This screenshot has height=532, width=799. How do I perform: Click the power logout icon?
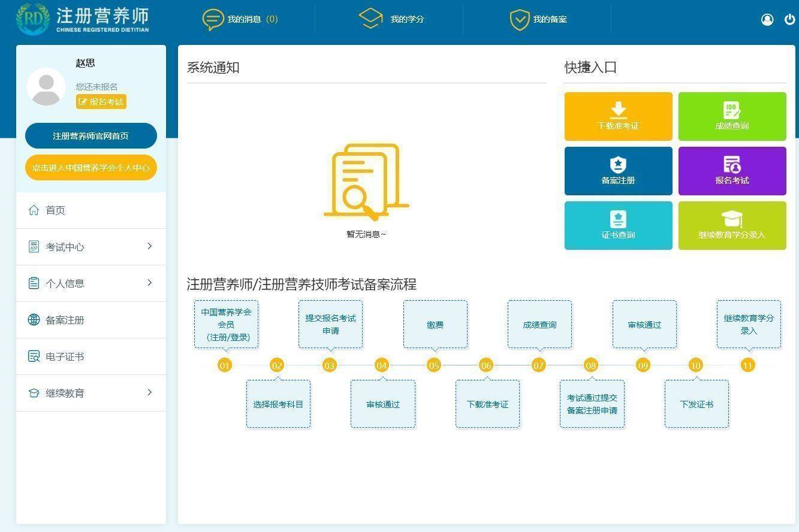789,19
